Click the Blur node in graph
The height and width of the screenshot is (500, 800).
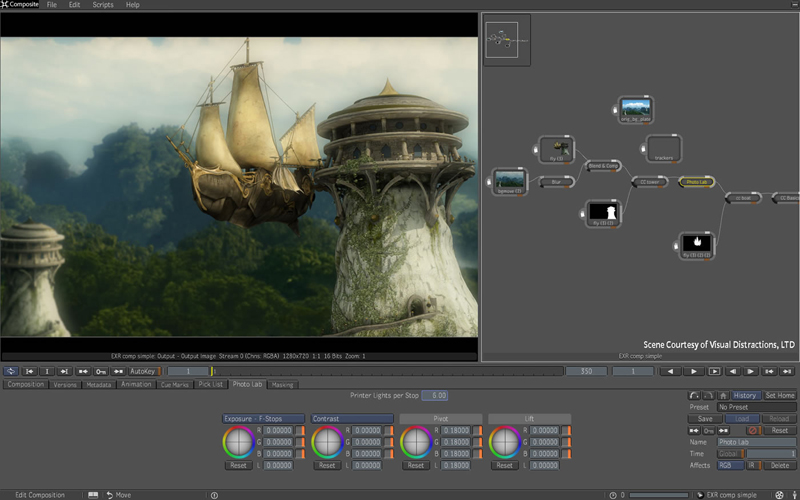(557, 182)
